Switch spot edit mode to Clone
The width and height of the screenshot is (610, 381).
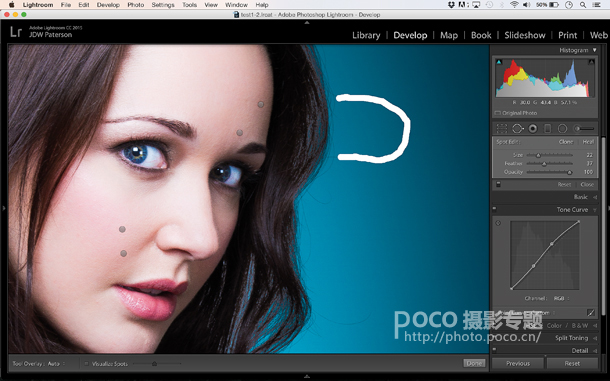point(566,142)
